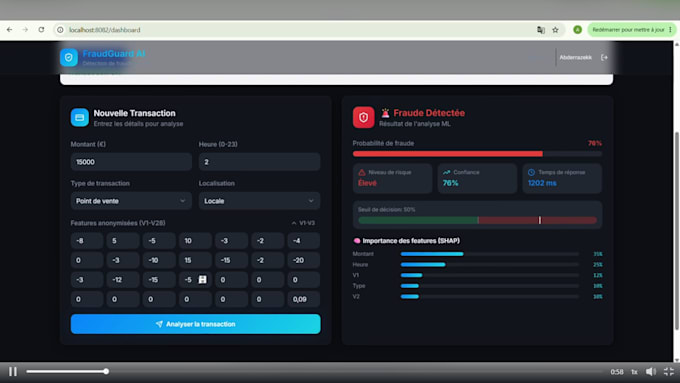Click the siren alarm icon
This screenshot has height=383, width=680.
[x=385, y=113]
